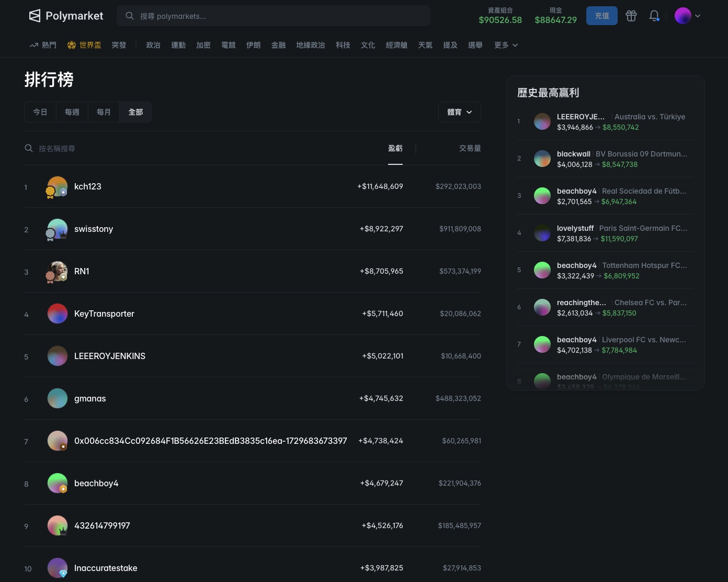The image size is (728, 582).
Task: Click the Polymarket logo icon
Action: pos(35,16)
